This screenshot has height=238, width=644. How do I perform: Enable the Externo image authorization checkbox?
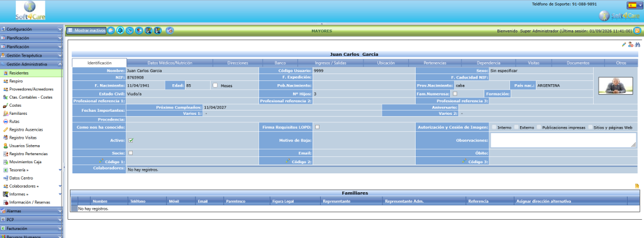coord(516,127)
